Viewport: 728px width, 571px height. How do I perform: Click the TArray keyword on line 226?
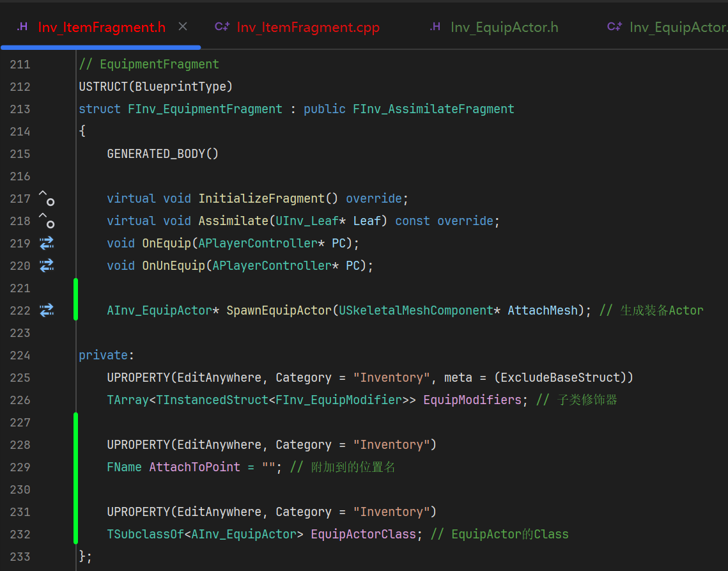pos(128,400)
